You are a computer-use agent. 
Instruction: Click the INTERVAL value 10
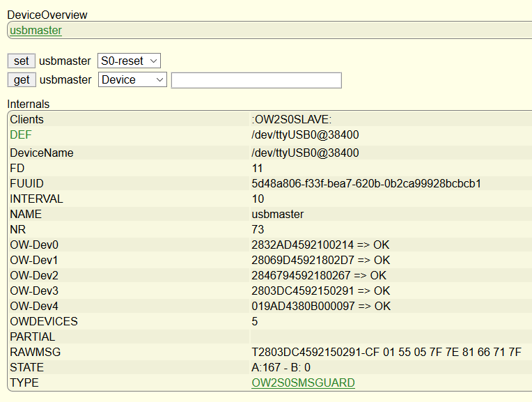(x=258, y=199)
